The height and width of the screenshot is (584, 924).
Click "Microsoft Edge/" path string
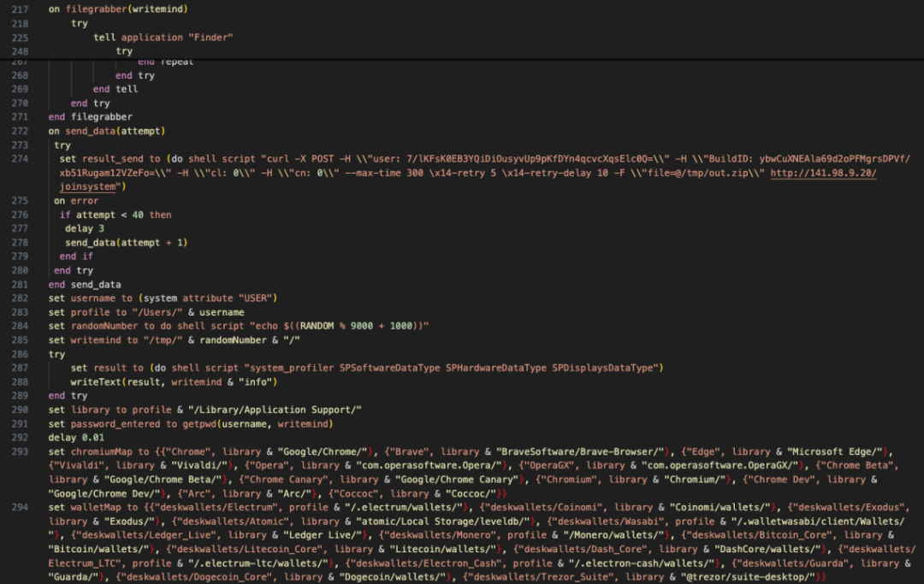pos(834,451)
